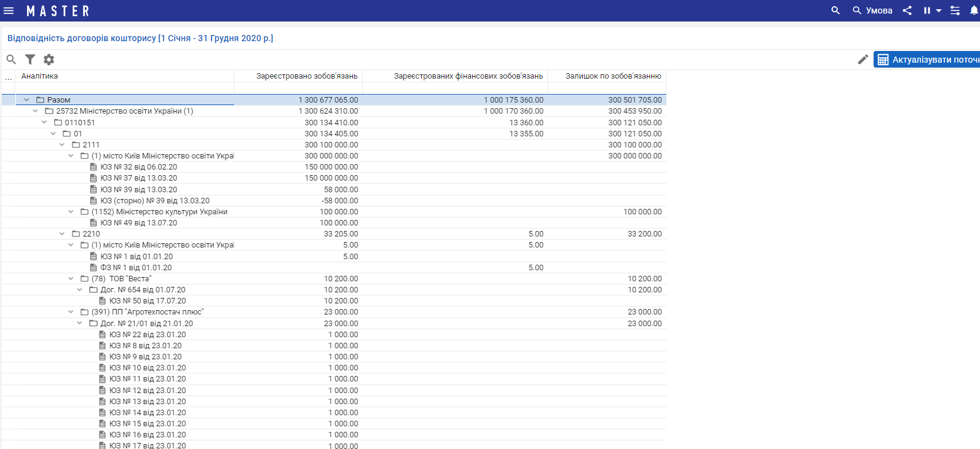Click the Залишок по зобов'язанню column header
Image resolution: width=980 pixels, height=449 pixels.
(x=613, y=76)
